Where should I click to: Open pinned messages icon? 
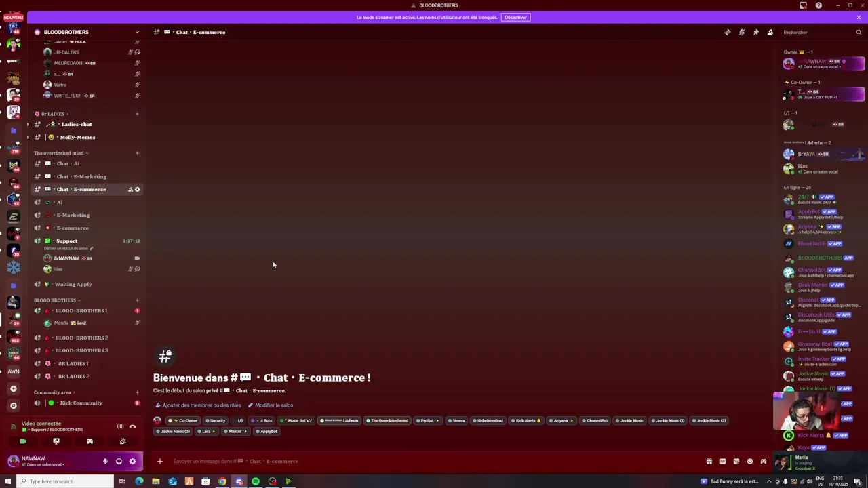[756, 32]
